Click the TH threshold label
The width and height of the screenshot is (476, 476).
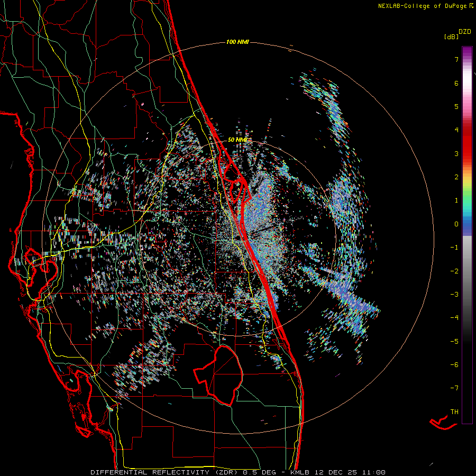[x=454, y=412]
